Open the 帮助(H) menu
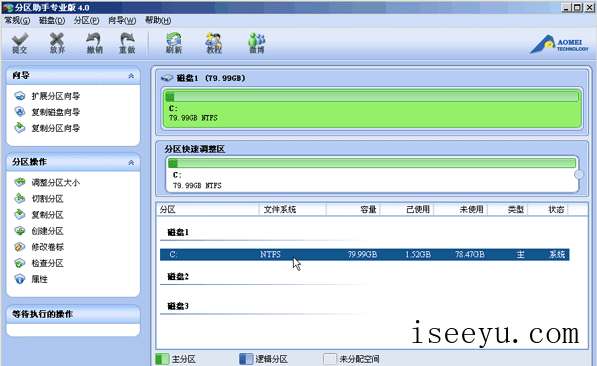597x366 pixels. point(158,20)
